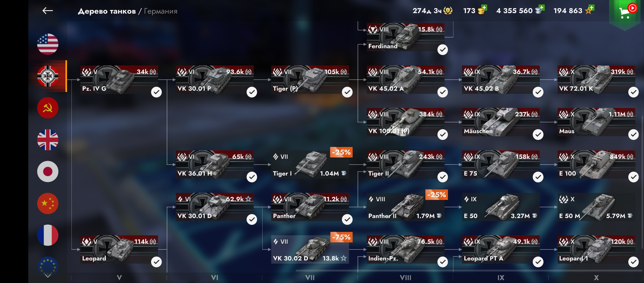644x283 pixels.
Task: Expand more nations with bottom chevron
Action: (48, 276)
